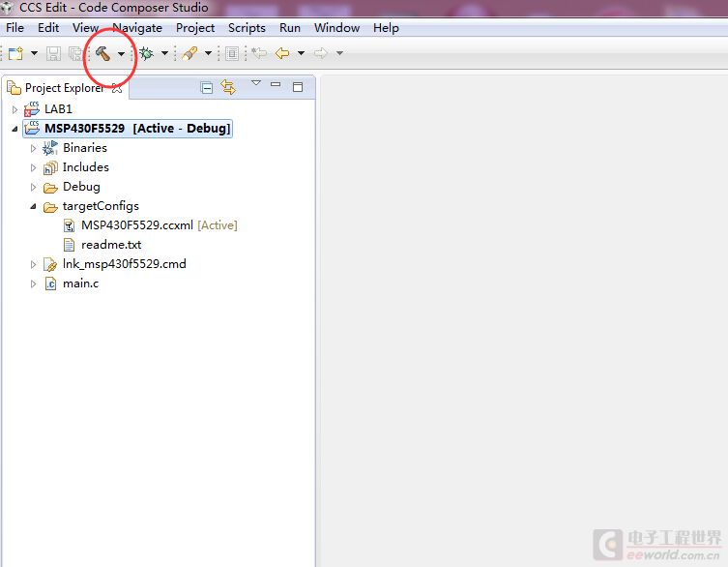Expand the main.c node
Screen dimensions: 728x567
pos(33,283)
